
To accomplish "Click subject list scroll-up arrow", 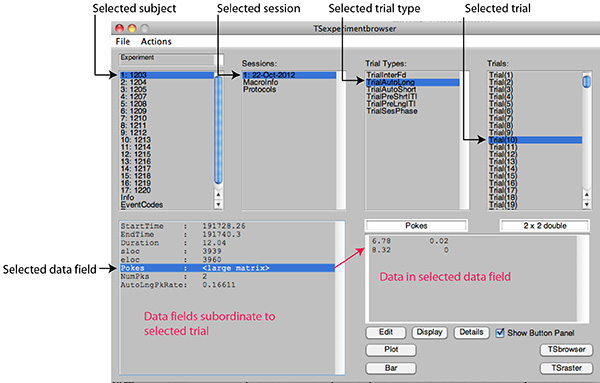I will 218,194.
